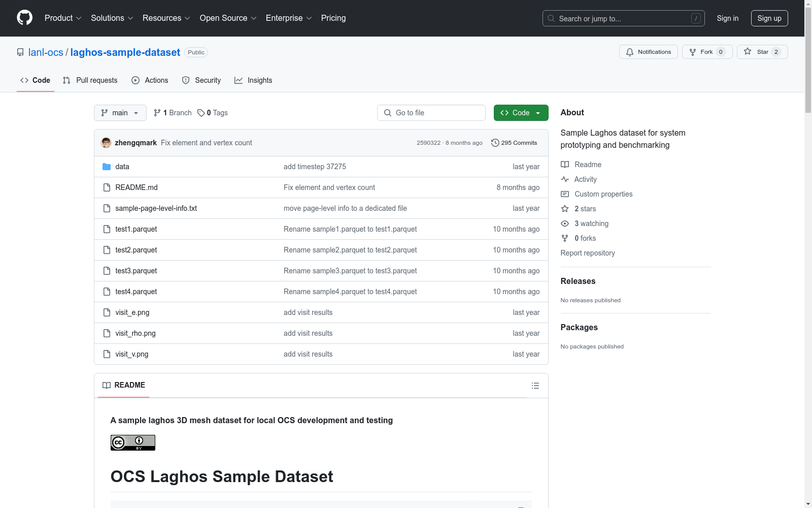Screen dimensions: 812x508
Task: Click the visit_v.png file icon
Action: pyautogui.click(x=107, y=354)
